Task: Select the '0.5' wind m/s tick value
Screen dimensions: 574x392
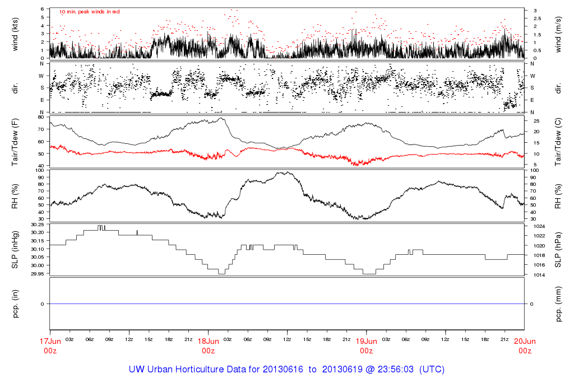Action: pyautogui.click(x=537, y=51)
